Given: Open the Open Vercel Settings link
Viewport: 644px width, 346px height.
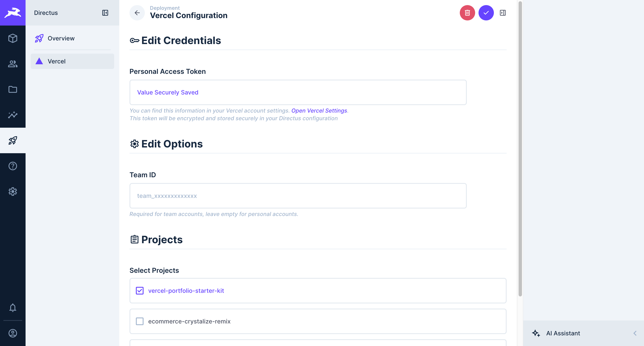Looking at the screenshot, I should coord(319,110).
